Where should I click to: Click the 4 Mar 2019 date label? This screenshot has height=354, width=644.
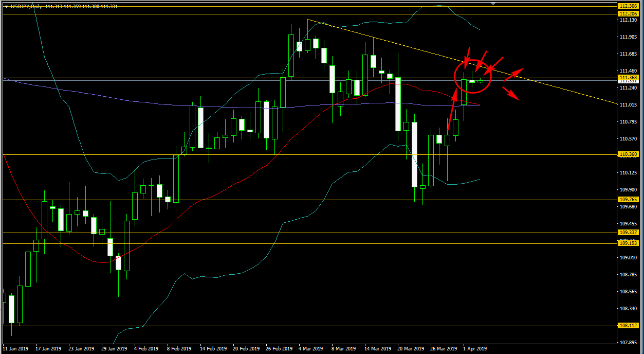click(311, 349)
